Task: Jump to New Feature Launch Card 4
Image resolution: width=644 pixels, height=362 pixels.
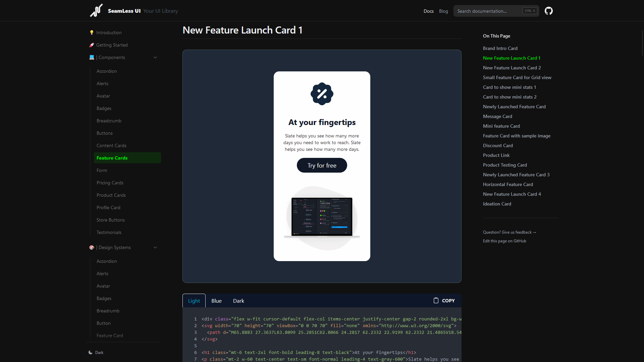Action: [512, 194]
